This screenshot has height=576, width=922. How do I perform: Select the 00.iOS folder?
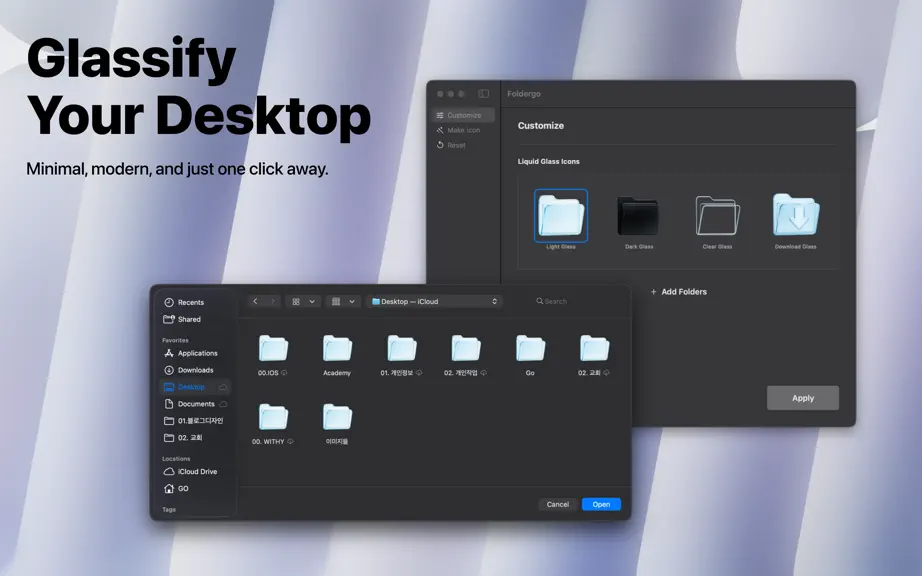[x=272, y=354]
